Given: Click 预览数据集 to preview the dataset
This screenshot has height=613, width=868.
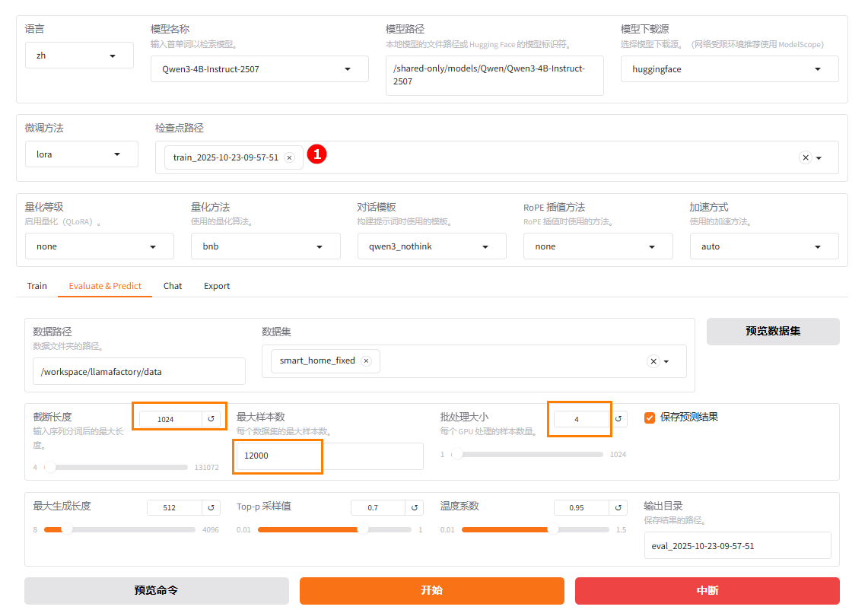Looking at the screenshot, I should point(773,332).
